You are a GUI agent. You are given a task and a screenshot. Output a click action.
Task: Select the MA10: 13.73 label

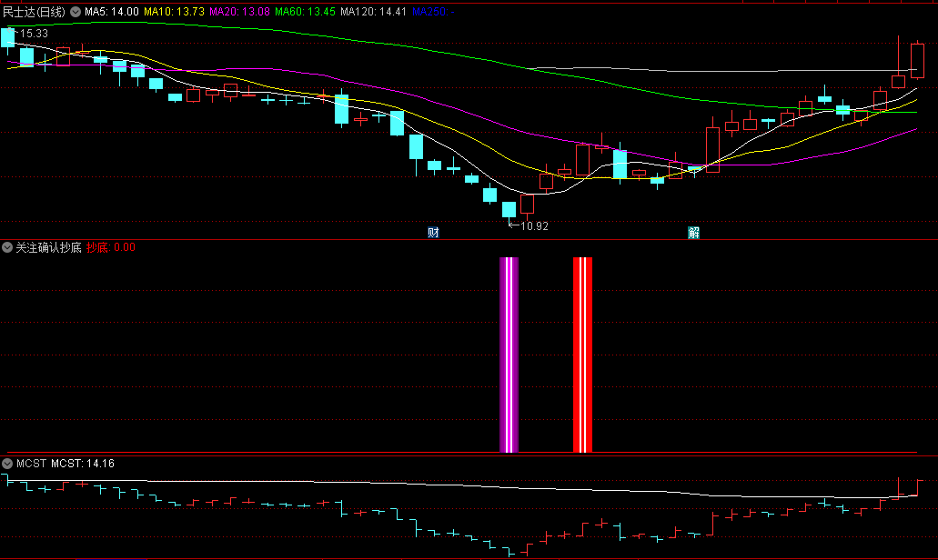coord(174,11)
